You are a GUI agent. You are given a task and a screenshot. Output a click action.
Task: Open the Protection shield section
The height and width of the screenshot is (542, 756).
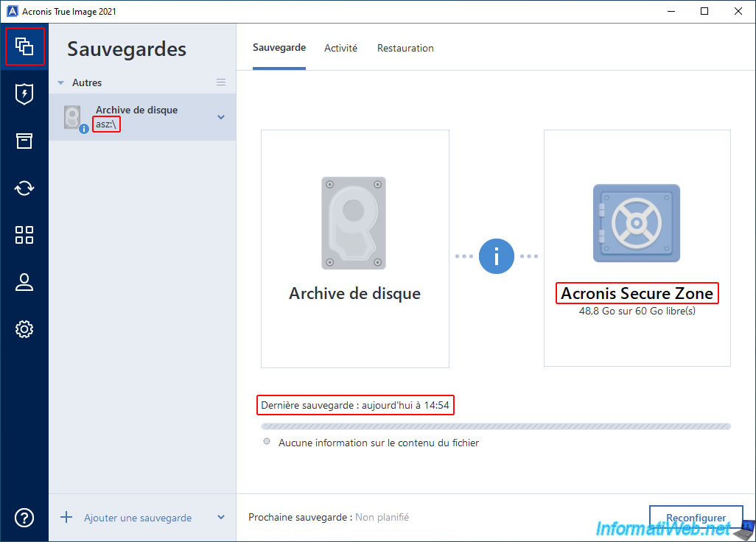click(24, 94)
